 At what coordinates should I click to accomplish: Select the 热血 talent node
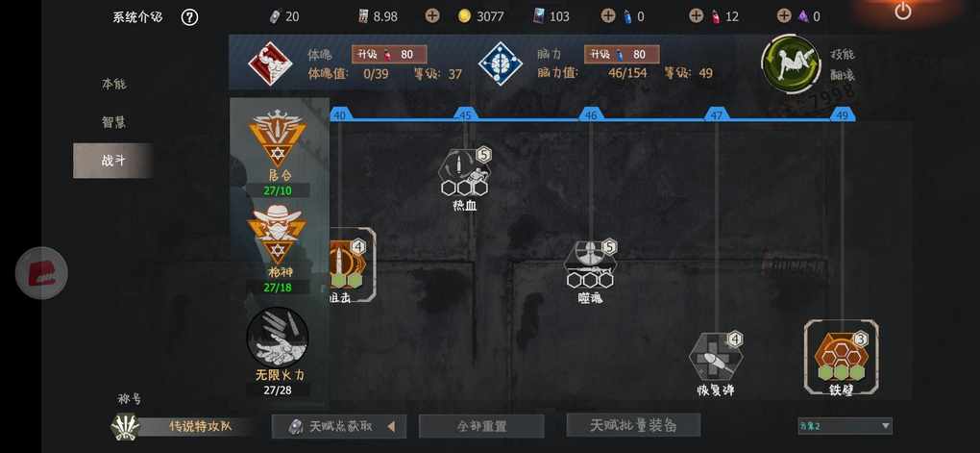click(x=464, y=173)
